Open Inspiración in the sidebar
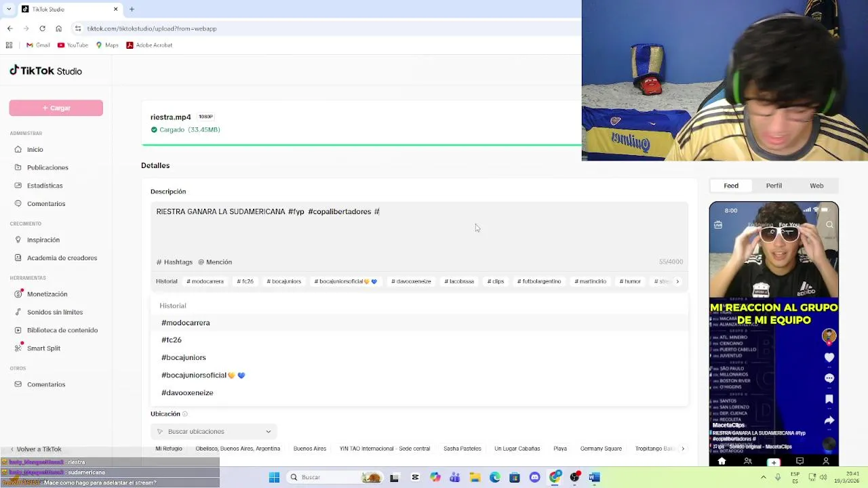Screen dimensions: 868x488 [43, 240]
